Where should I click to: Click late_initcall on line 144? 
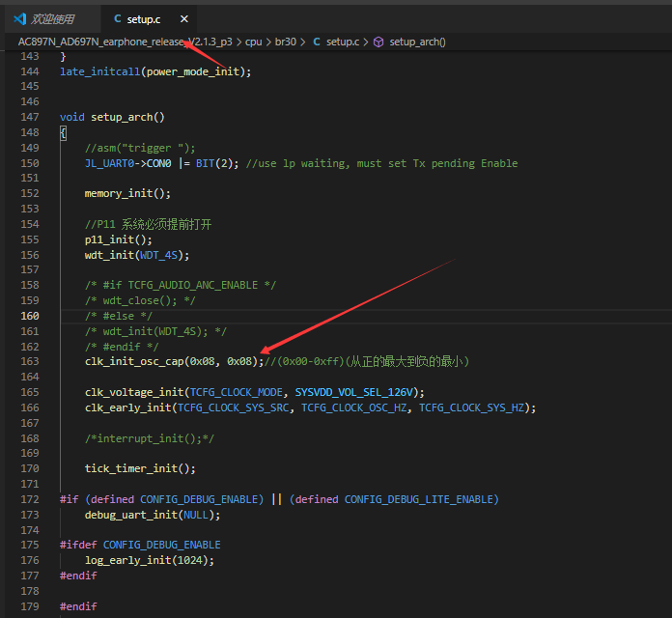(x=99, y=71)
